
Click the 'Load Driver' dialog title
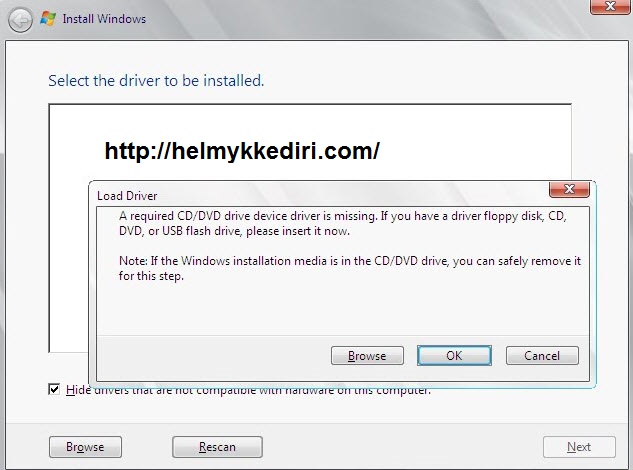pos(127,196)
